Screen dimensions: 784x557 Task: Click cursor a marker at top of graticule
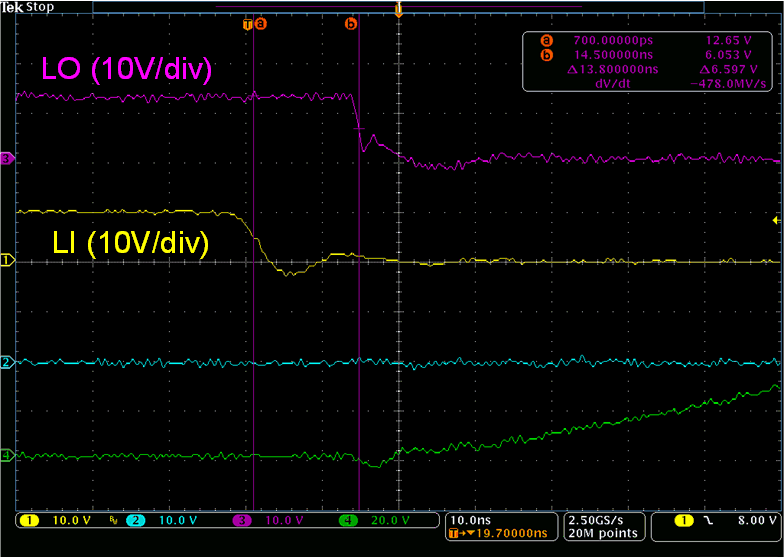tap(260, 23)
